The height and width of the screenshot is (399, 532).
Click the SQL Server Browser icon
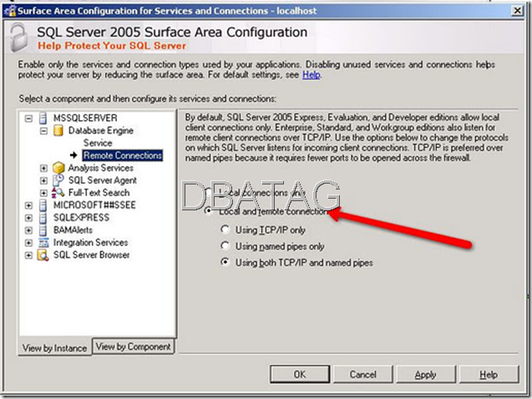pos(43,255)
